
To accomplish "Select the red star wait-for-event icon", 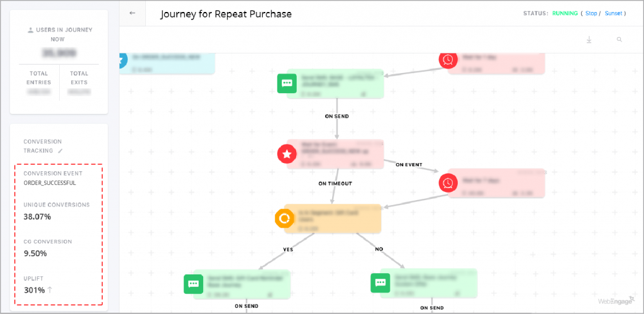I will tap(287, 154).
